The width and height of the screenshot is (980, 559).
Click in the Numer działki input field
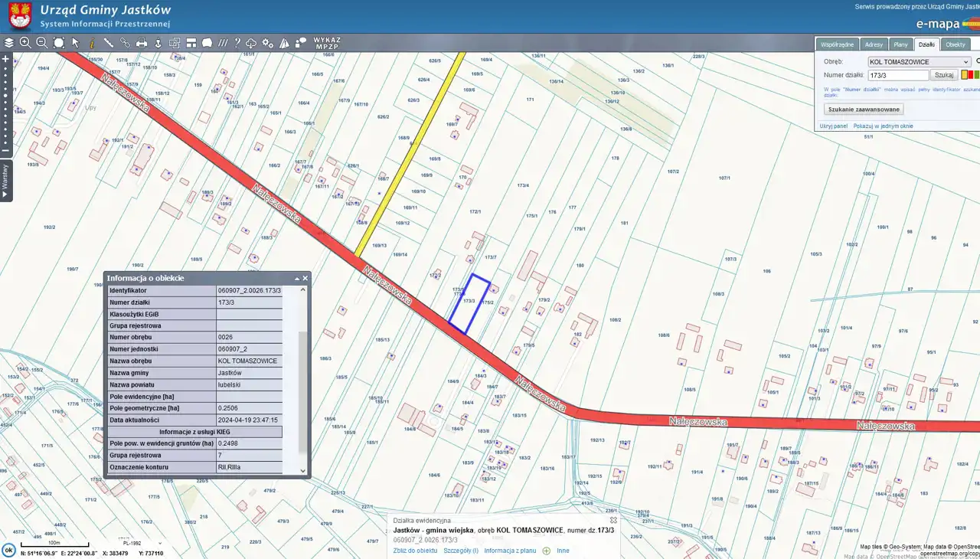898,75
